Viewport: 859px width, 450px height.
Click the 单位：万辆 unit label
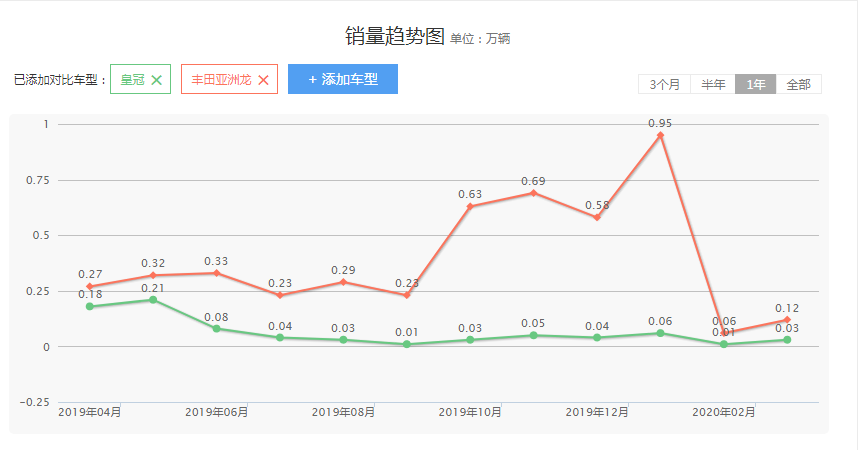480,38
